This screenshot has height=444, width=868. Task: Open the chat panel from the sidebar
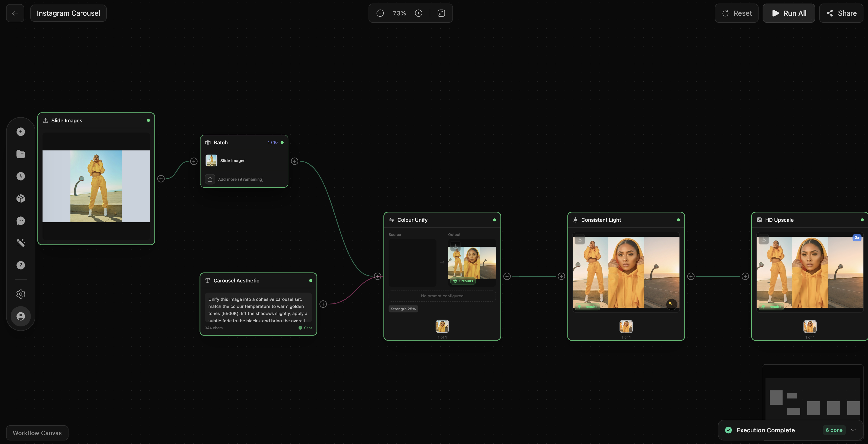coord(20,221)
